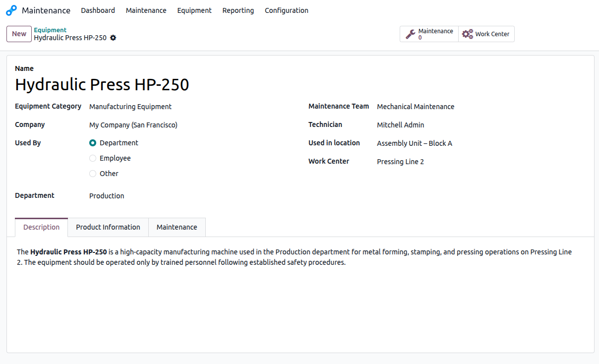599x364 pixels.
Task: Click the bold Hydraulic Press HP-250 text in the description
Action: pyautogui.click(x=68, y=252)
